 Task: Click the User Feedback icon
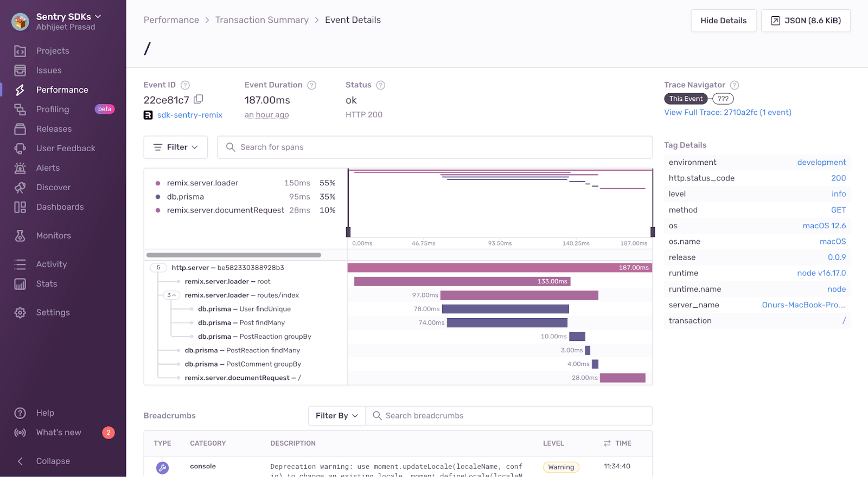(x=20, y=149)
